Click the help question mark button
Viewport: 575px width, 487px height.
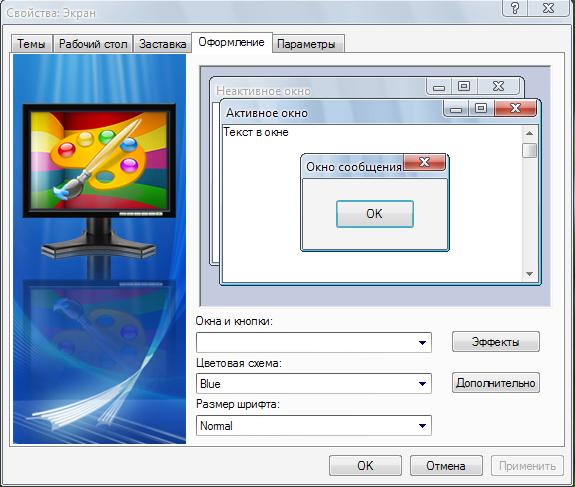click(515, 8)
